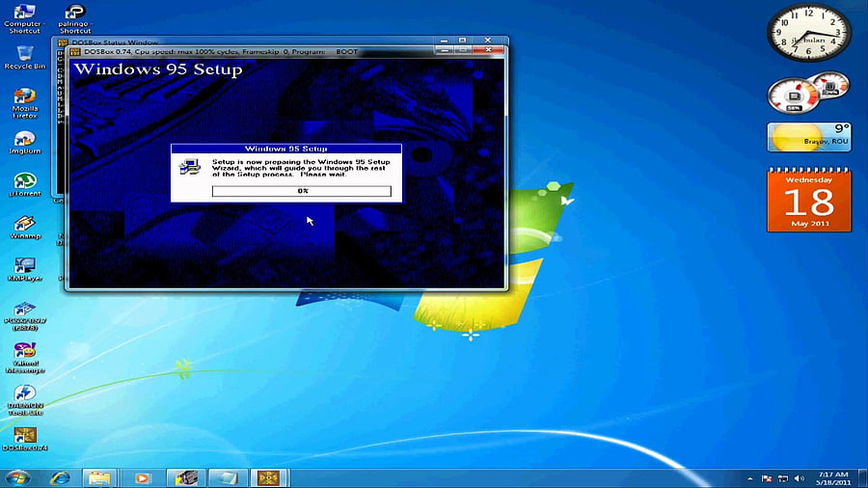The width and height of the screenshot is (868, 488).
Task: Open the Windows Start orb
Action: [17, 477]
